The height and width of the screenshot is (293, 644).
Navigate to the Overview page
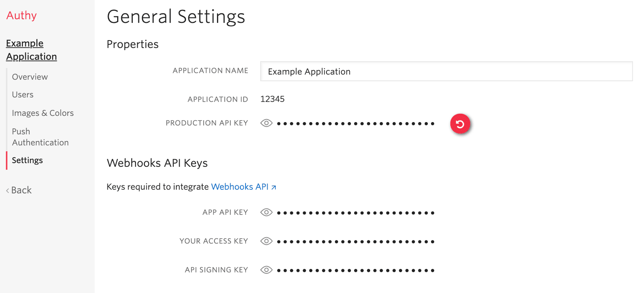point(30,77)
